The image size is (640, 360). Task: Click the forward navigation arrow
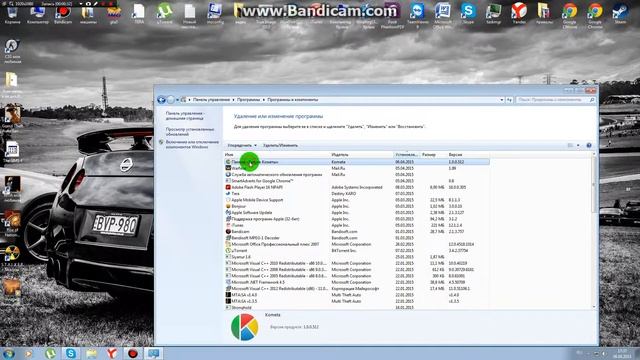click(x=171, y=100)
